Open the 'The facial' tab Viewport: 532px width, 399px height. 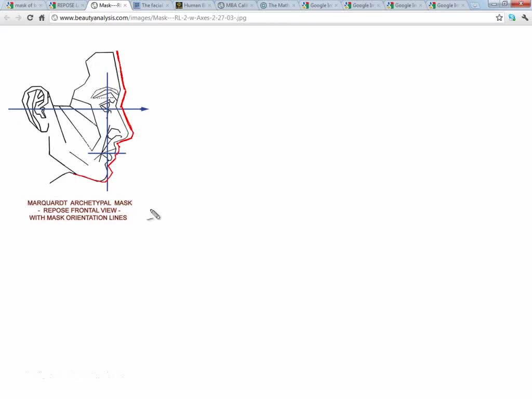(x=151, y=5)
